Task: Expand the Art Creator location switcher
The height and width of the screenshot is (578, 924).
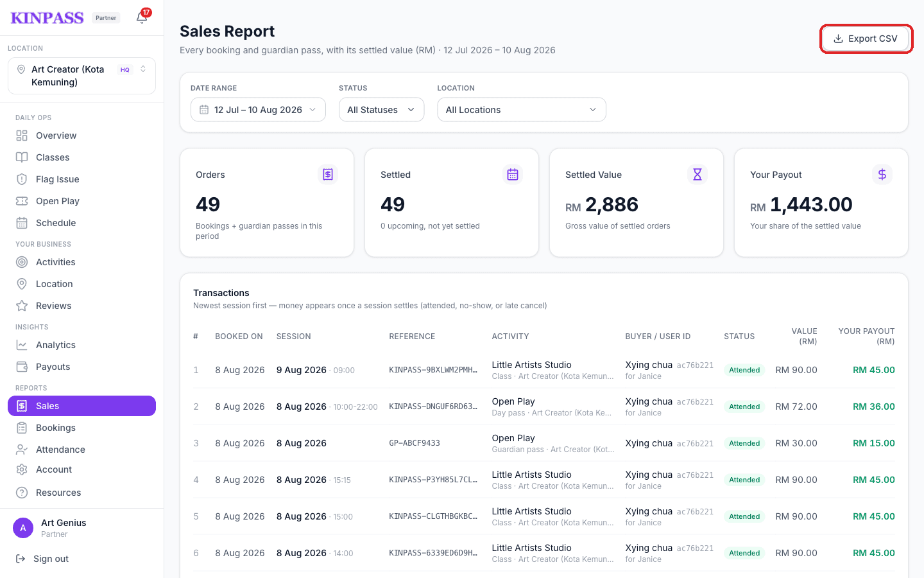Action: coord(81,76)
